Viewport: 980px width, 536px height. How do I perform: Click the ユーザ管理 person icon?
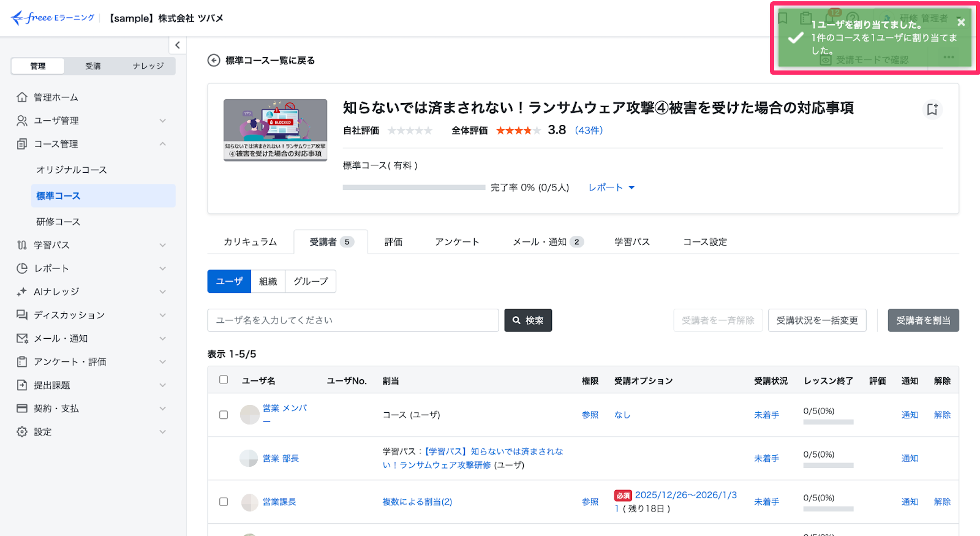[x=22, y=121]
